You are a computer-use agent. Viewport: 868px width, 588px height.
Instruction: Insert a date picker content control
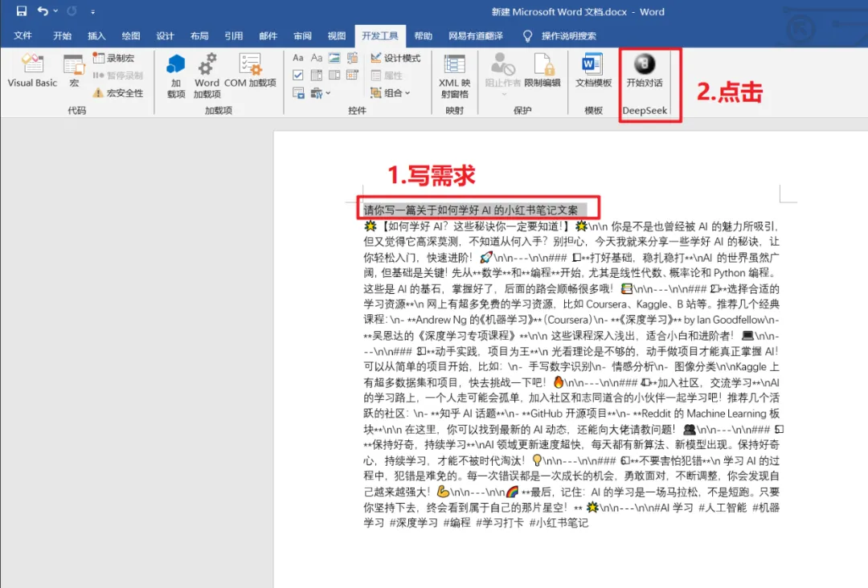[353, 76]
